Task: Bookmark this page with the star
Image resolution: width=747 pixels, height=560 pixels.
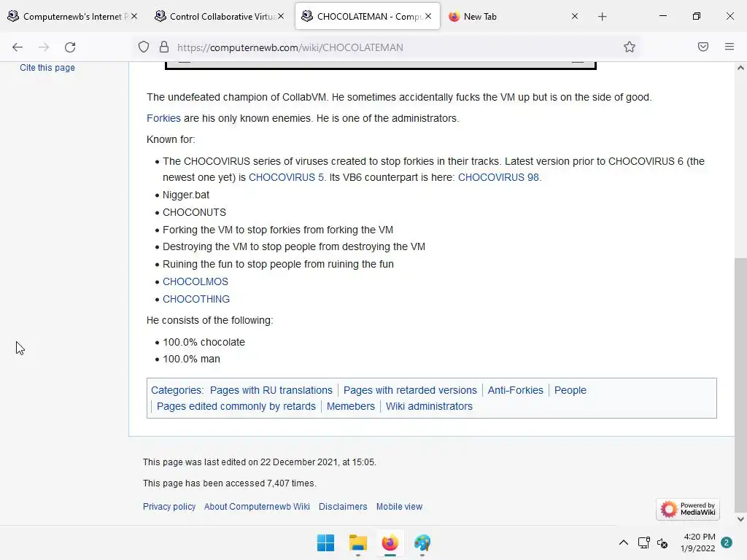Action: (x=630, y=47)
